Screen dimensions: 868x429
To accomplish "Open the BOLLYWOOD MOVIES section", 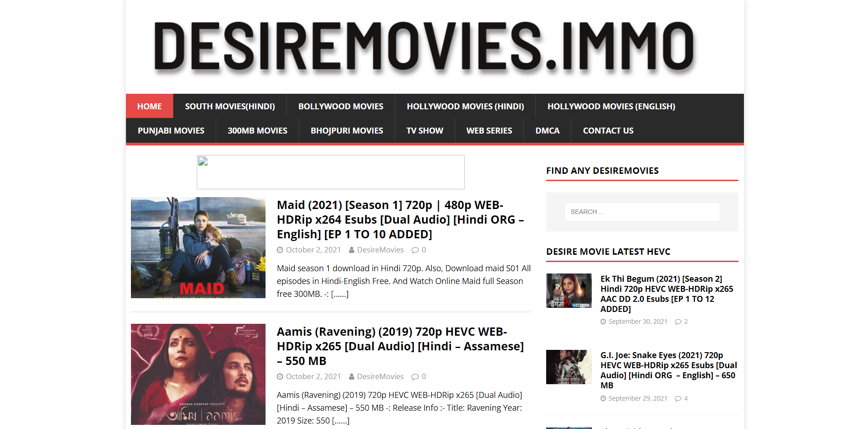I will coord(341,106).
